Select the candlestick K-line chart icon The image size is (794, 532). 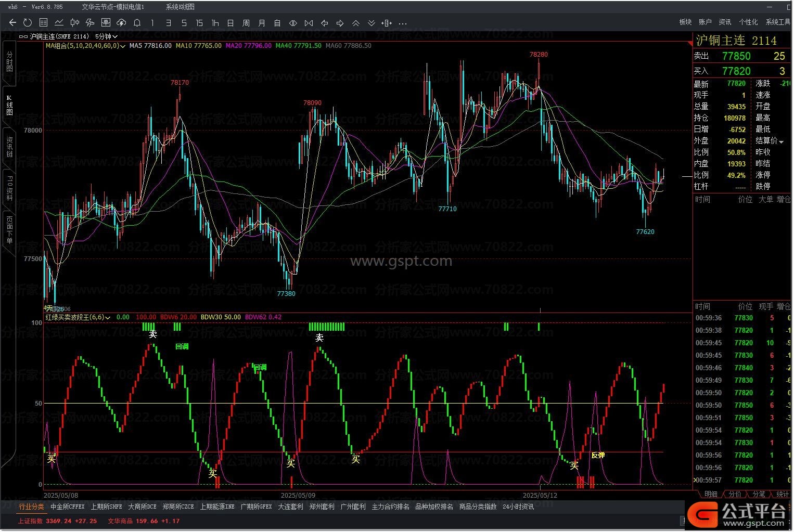74,23
